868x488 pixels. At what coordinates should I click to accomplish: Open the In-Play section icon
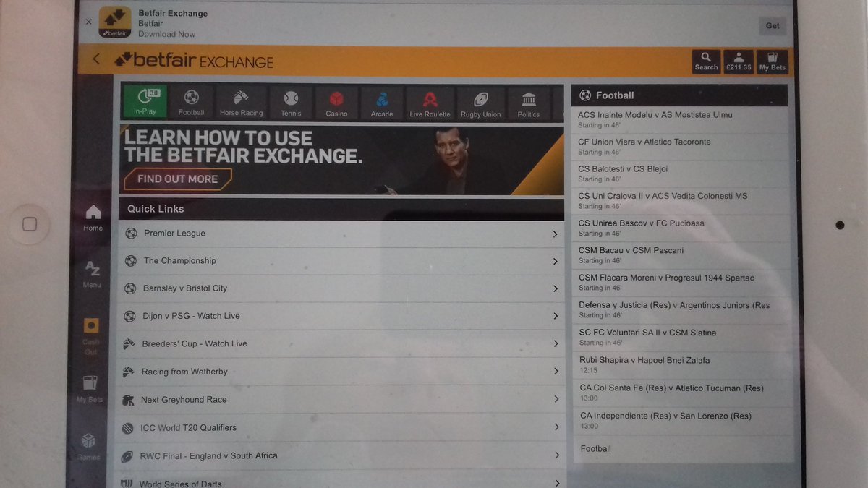pyautogui.click(x=145, y=102)
